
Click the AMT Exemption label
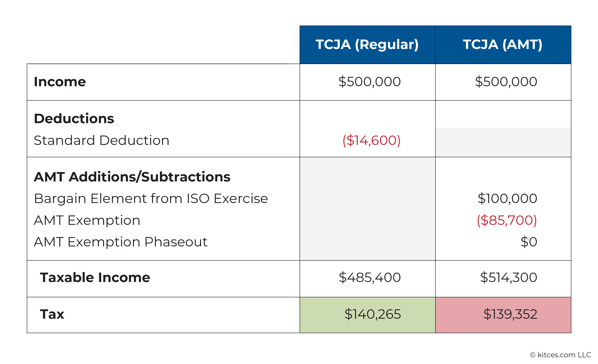pos(87,220)
